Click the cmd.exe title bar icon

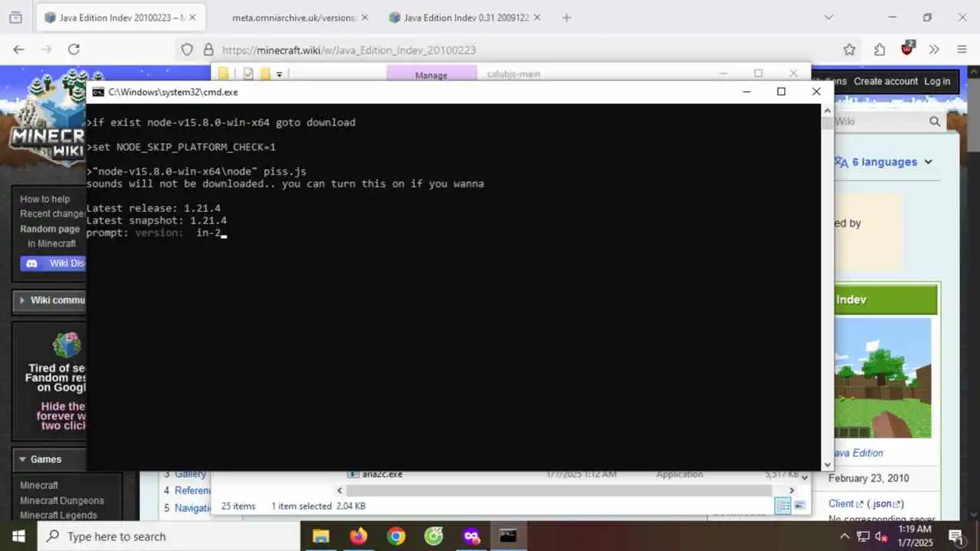99,92
